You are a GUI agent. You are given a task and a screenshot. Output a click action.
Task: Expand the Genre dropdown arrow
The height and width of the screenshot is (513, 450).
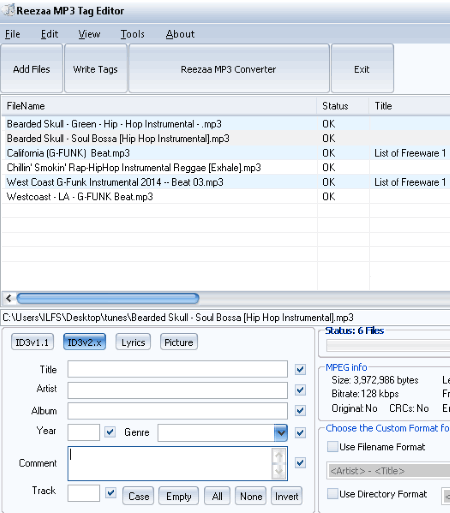pos(281,433)
